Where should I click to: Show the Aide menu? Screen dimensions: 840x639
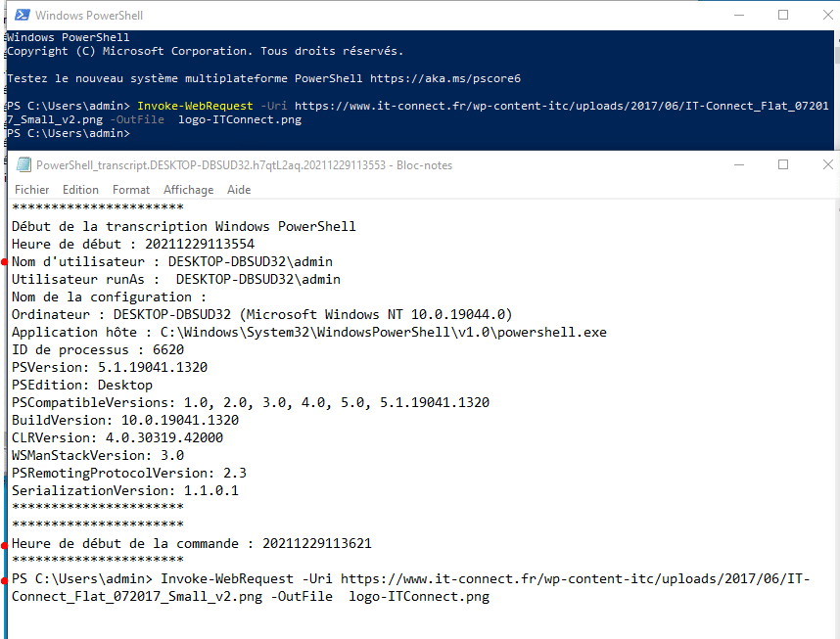(x=239, y=190)
